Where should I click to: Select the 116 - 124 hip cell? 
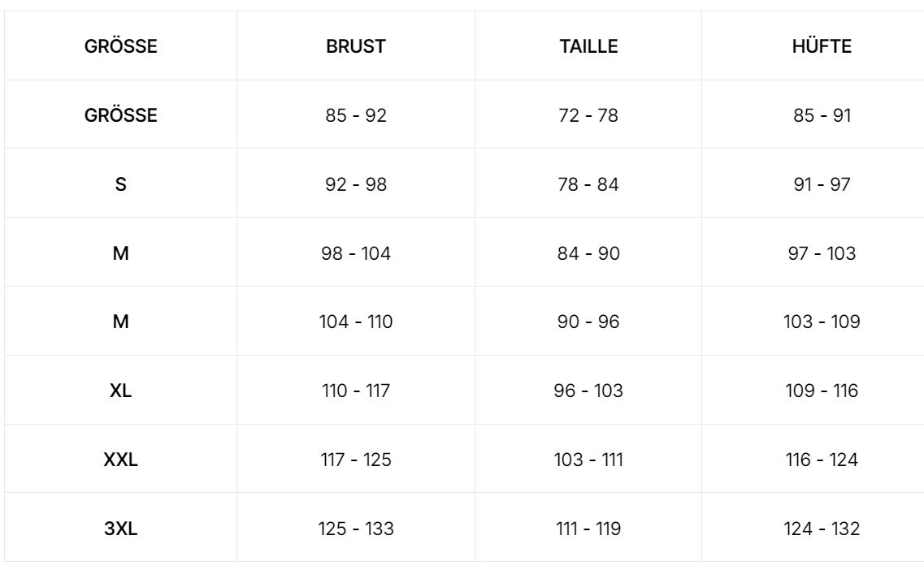click(821, 460)
